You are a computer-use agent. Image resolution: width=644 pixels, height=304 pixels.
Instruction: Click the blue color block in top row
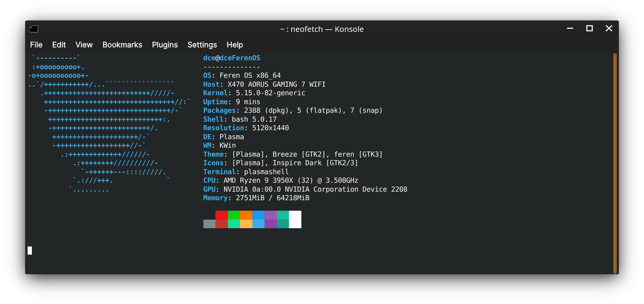click(258, 215)
